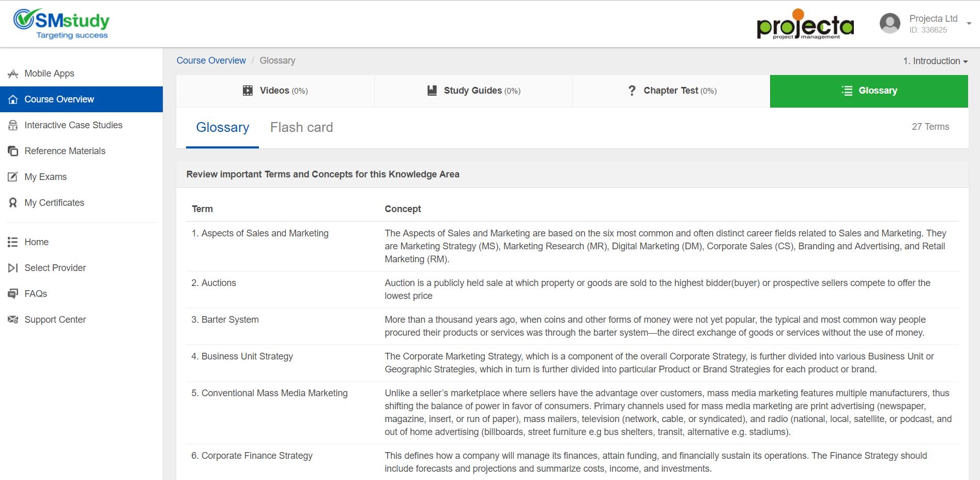This screenshot has height=480, width=980.
Task: Go to Home in the sidebar
Action: (x=36, y=242)
